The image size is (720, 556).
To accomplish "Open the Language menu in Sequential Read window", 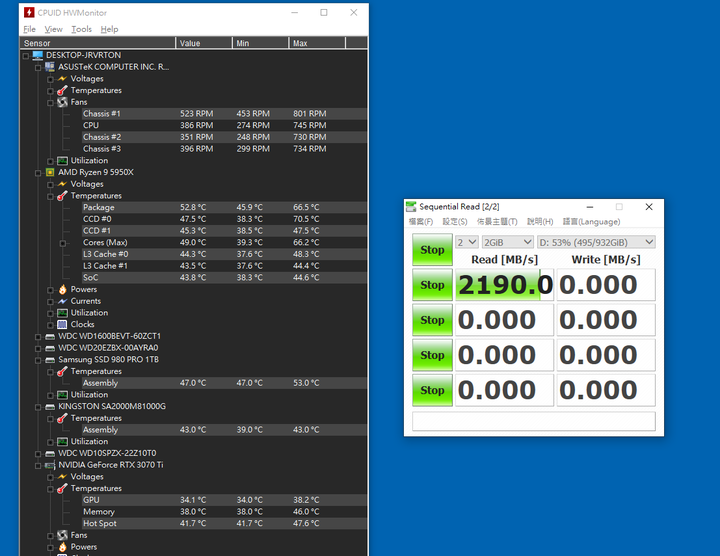I will [x=591, y=222].
